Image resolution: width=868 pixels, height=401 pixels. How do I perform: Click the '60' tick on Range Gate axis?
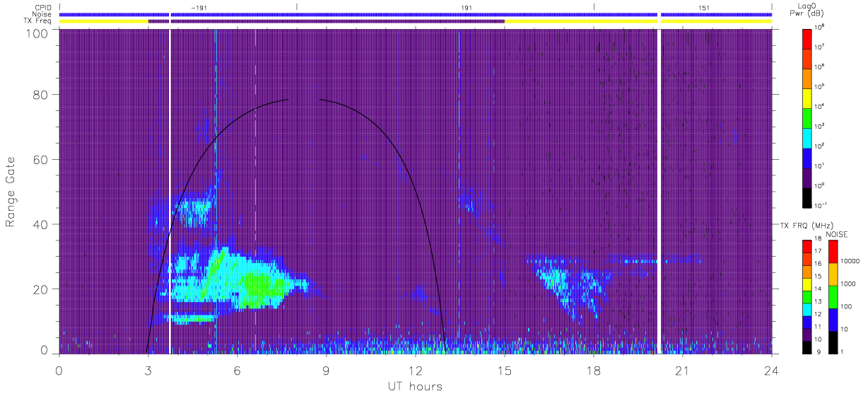[40, 159]
